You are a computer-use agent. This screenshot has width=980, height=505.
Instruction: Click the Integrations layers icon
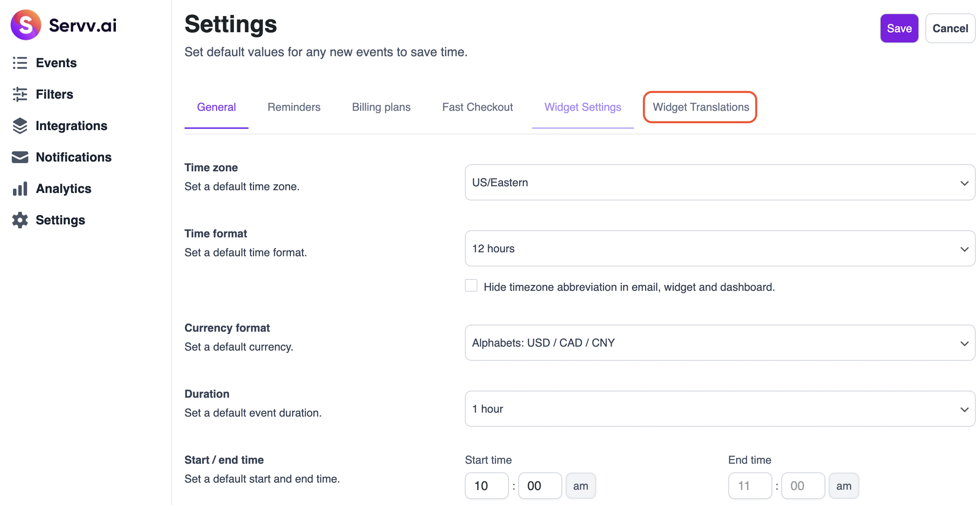[x=20, y=126]
